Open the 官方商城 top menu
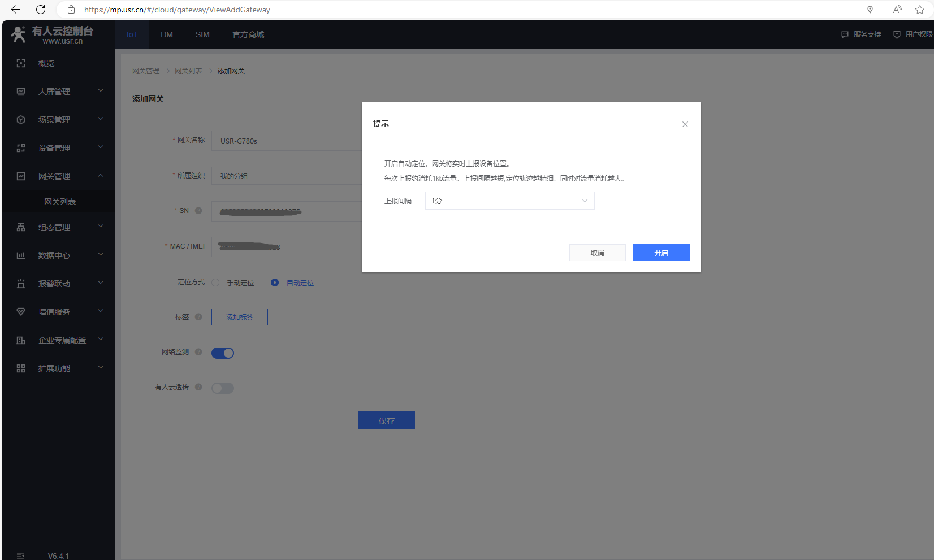Image resolution: width=934 pixels, height=560 pixels. coord(248,34)
